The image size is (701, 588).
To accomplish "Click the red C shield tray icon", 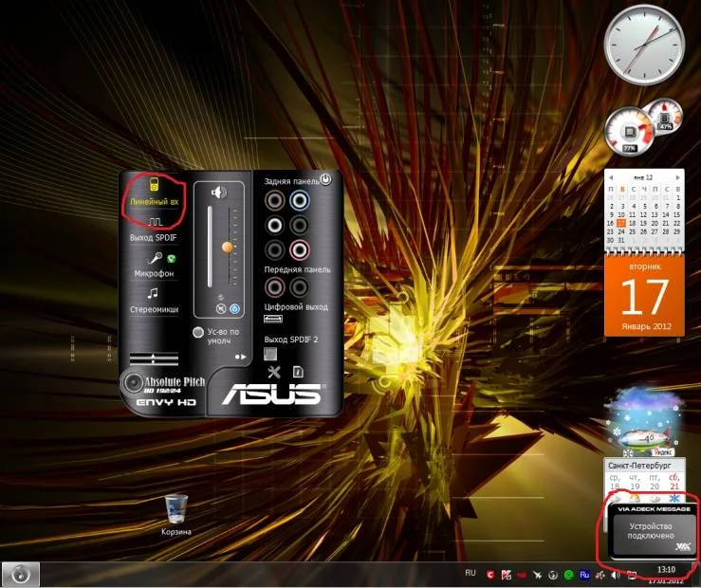I will point(490,575).
